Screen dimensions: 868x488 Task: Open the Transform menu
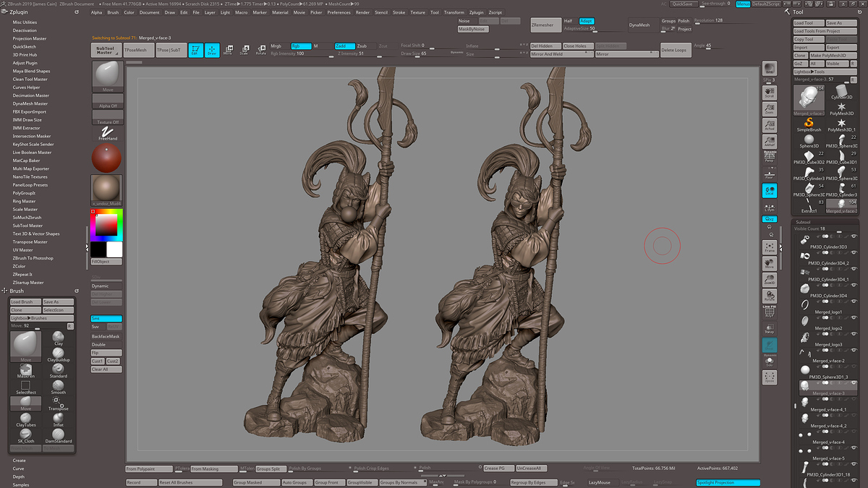point(454,12)
